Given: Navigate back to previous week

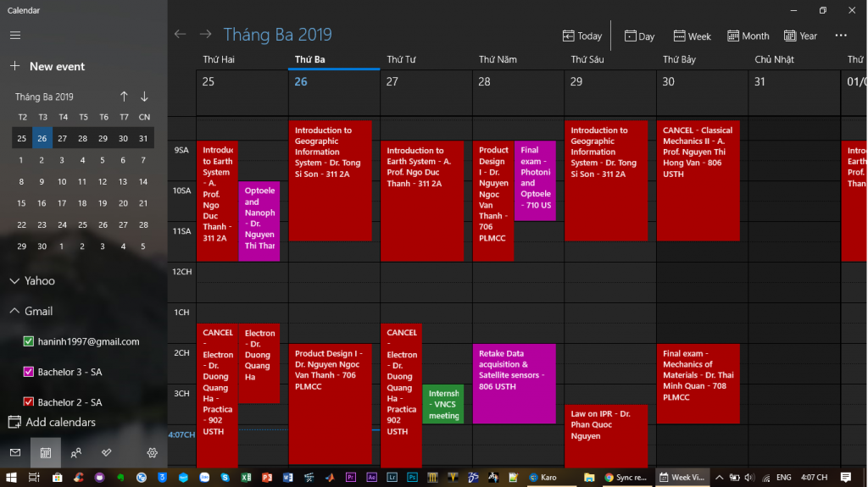Looking at the screenshot, I should pyautogui.click(x=180, y=35).
